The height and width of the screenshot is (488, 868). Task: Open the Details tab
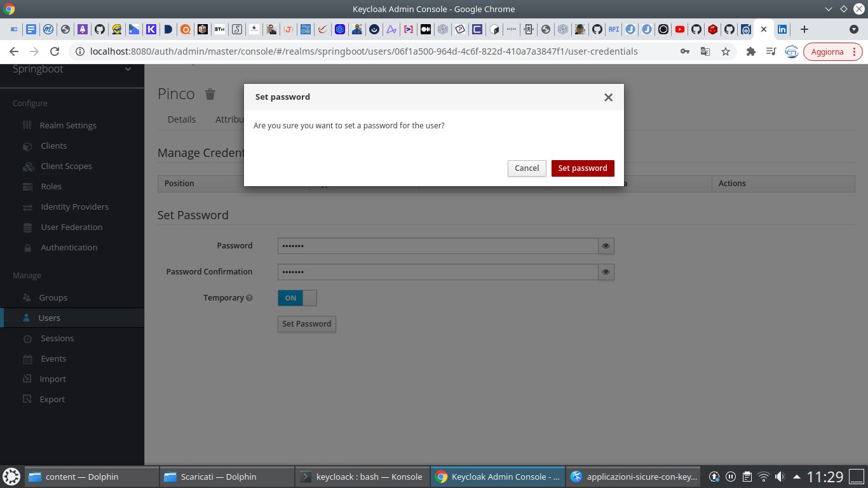[x=182, y=119]
